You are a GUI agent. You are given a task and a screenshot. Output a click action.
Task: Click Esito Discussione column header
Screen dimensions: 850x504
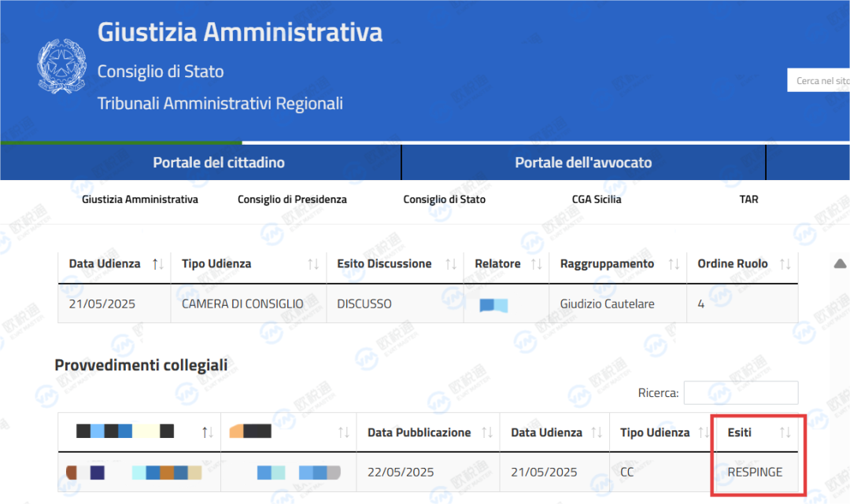[x=384, y=263]
